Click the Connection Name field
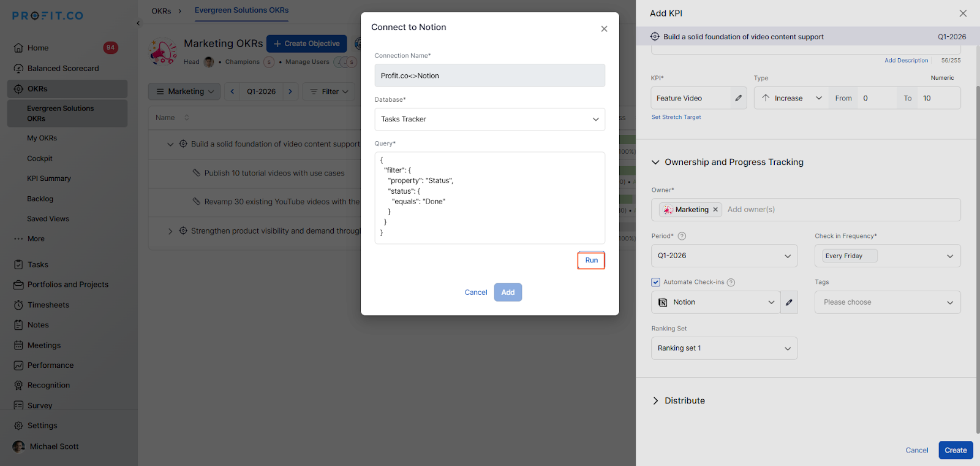The width and height of the screenshot is (980, 466). 489,75
